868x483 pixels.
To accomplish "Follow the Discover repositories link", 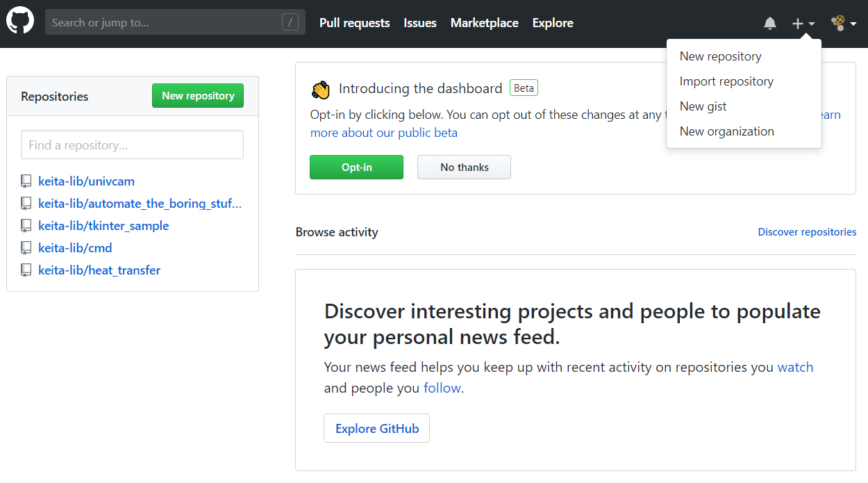I will pos(807,232).
